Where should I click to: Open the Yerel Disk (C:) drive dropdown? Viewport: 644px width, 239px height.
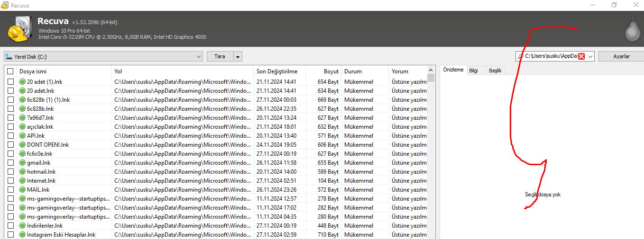pyautogui.click(x=103, y=56)
